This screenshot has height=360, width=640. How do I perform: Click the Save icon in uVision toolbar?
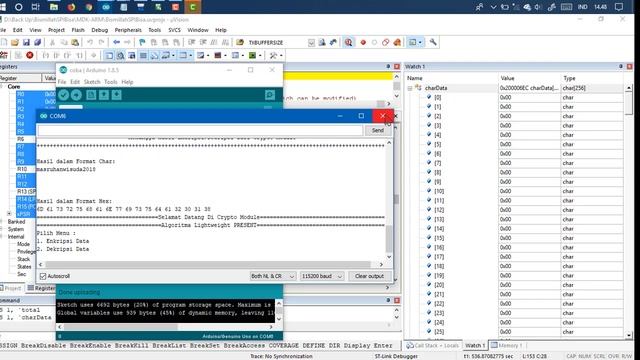[26, 42]
